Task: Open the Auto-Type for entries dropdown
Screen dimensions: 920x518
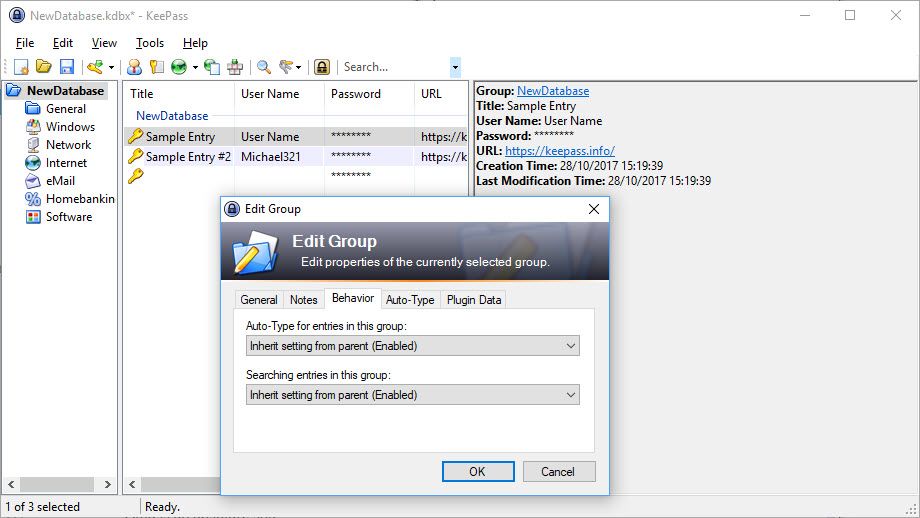Action: point(412,346)
